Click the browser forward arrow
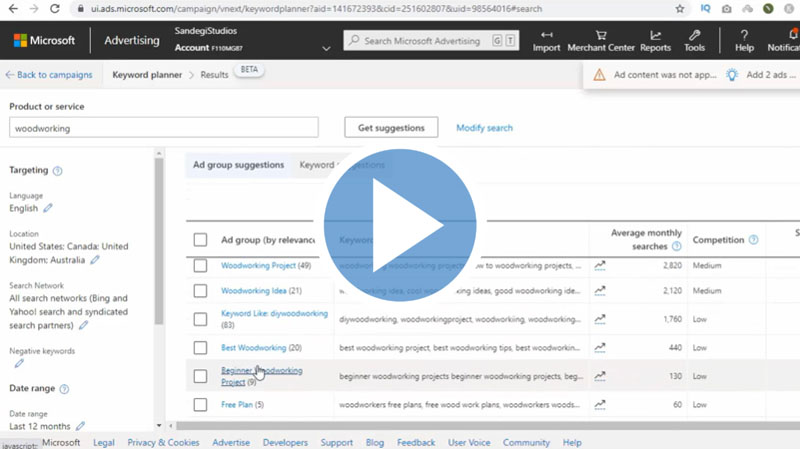 pos(34,9)
